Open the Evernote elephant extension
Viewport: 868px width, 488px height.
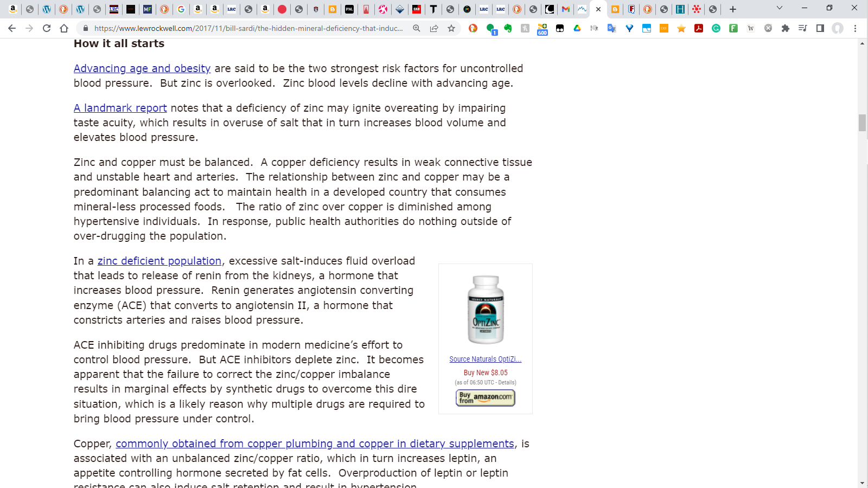(x=508, y=28)
